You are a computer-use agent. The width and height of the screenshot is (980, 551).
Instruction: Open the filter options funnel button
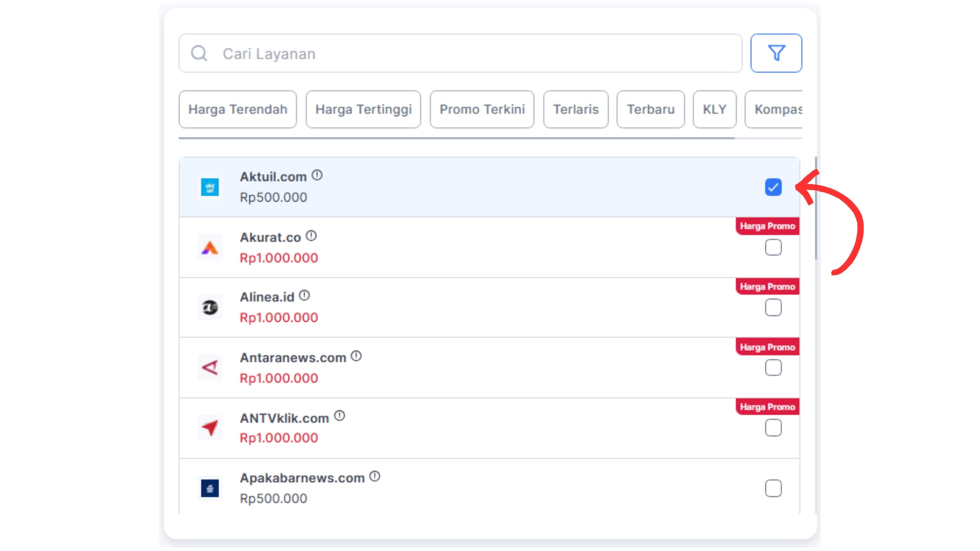pyautogui.click(x=776, y=53)
